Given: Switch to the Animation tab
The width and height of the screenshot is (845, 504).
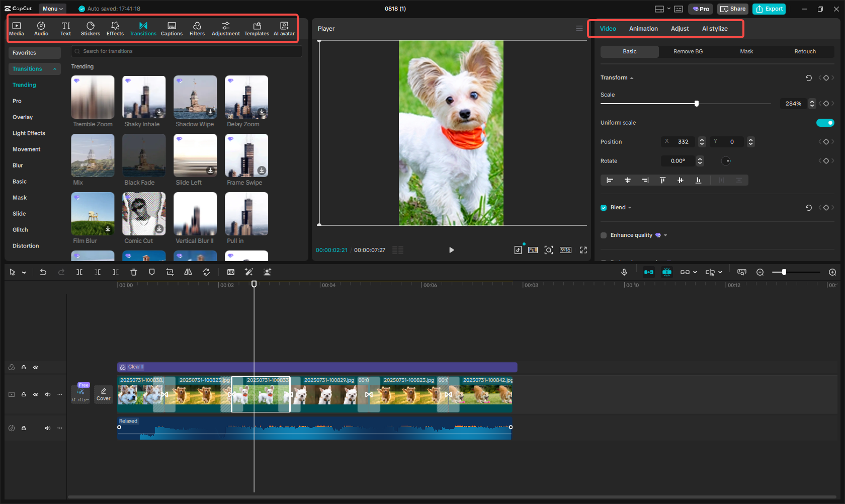Looking at the screenshot, I should 643,29.
